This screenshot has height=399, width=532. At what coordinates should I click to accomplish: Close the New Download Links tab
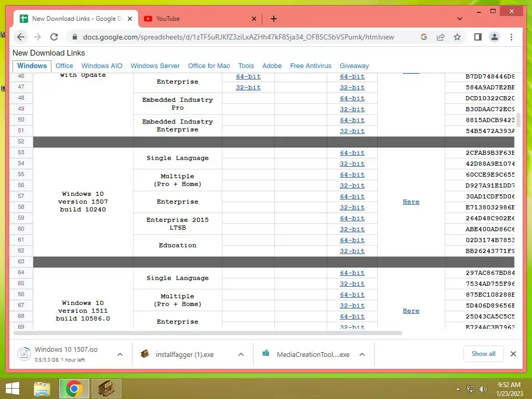[x=130, y=19]
